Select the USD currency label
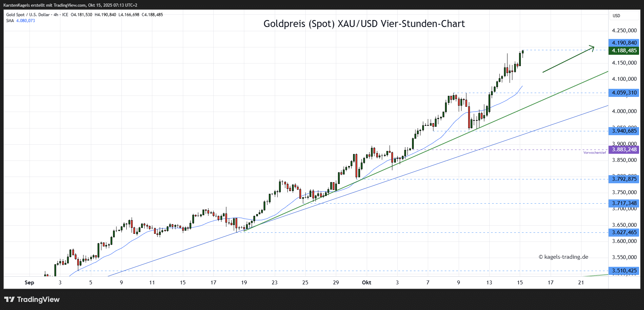 (x=616, y=16)
